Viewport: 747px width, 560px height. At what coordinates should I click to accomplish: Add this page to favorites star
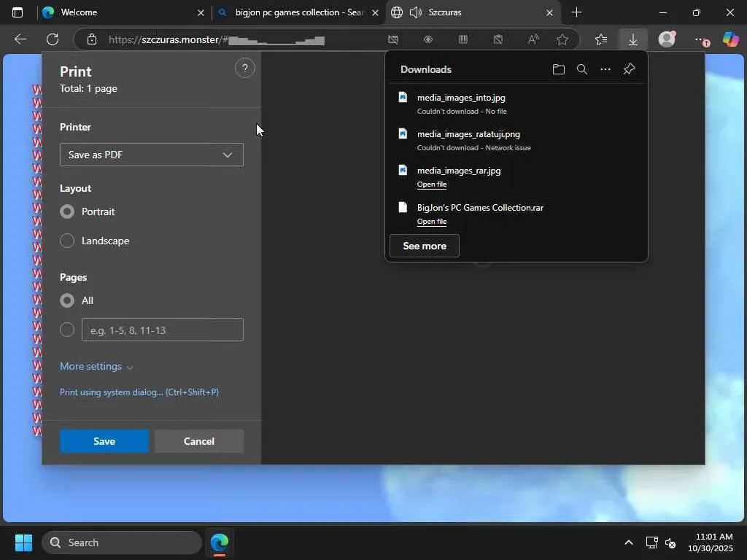pos(562,39)
